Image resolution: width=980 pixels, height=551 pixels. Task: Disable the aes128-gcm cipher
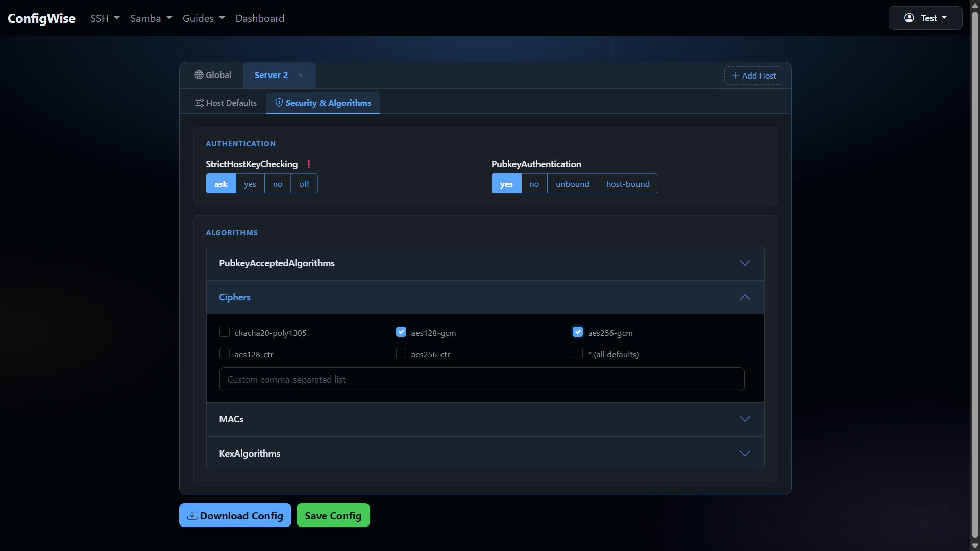[x=401, y=332]
